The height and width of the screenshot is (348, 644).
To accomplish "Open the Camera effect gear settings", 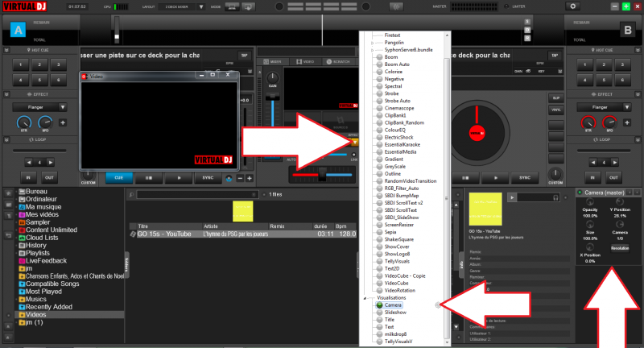I will click(x=438, y=304).
